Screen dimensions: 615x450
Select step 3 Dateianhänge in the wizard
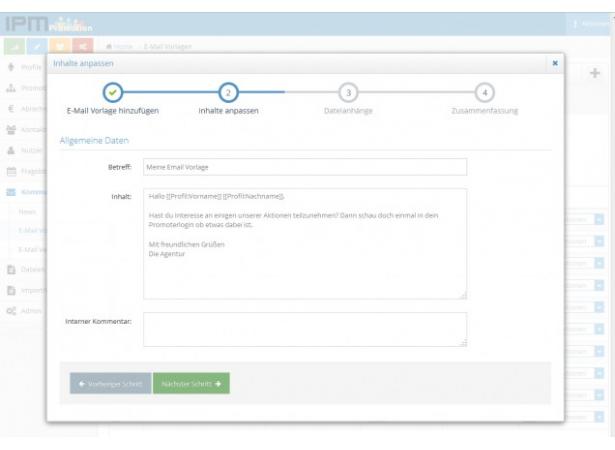348,91
